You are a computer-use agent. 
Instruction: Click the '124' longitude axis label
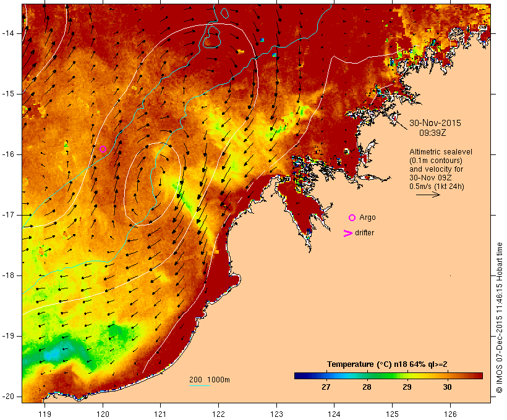pyautogui.click(x=334, y=414)
